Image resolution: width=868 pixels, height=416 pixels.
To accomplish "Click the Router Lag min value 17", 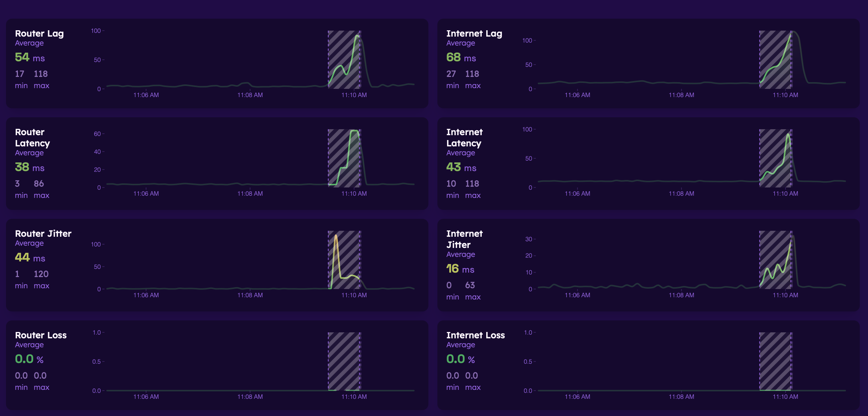I will click(19, 74).
